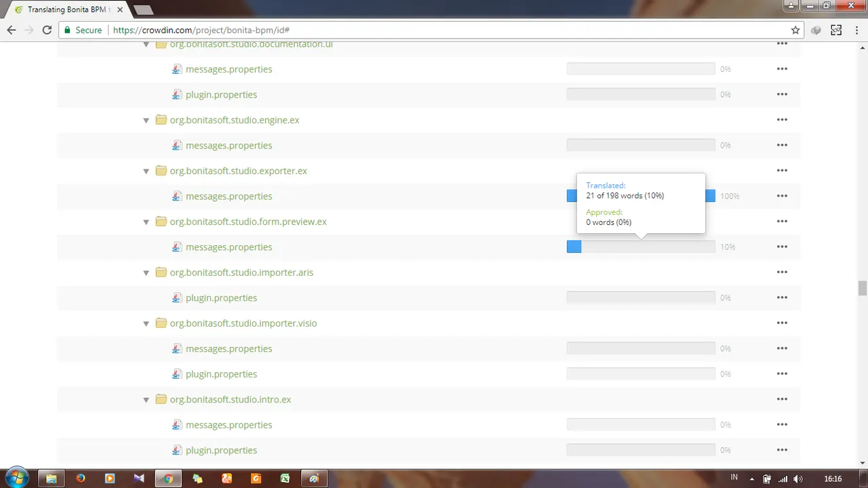Viewport: 868px width, 488px height.
Task: Open messages.properties under org.bonitasoft.studio.importer.visio
Action: point(229,348)
